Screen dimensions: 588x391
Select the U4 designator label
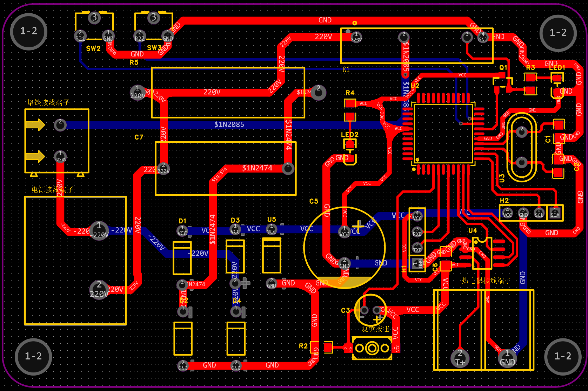pyautogui.click(x=473, y=230)
